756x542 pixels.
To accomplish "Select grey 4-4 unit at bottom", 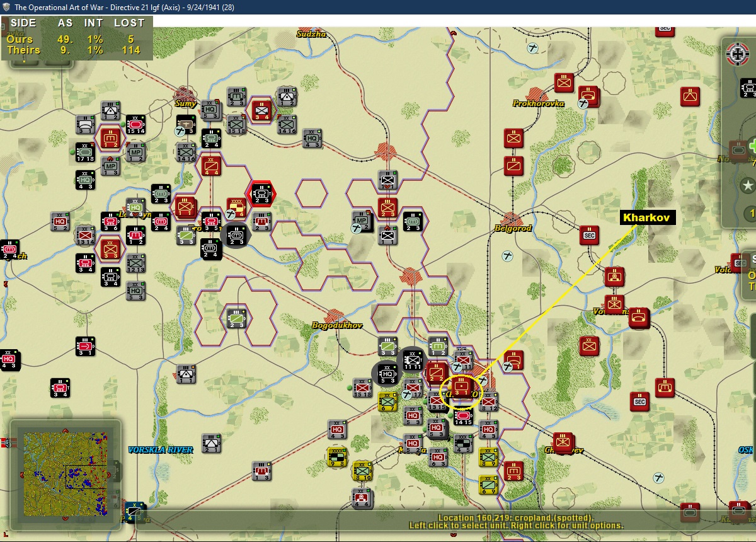I will pos(362,499).
